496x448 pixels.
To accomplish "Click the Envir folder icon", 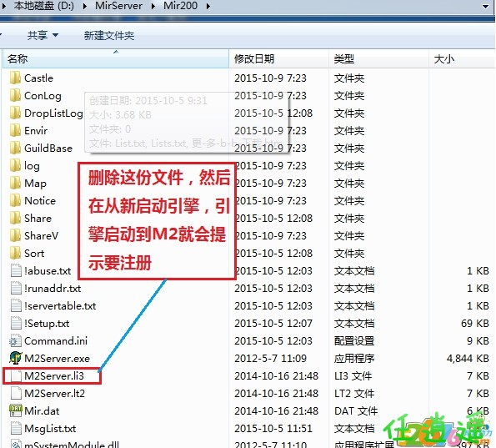I will tap(15, 130).
